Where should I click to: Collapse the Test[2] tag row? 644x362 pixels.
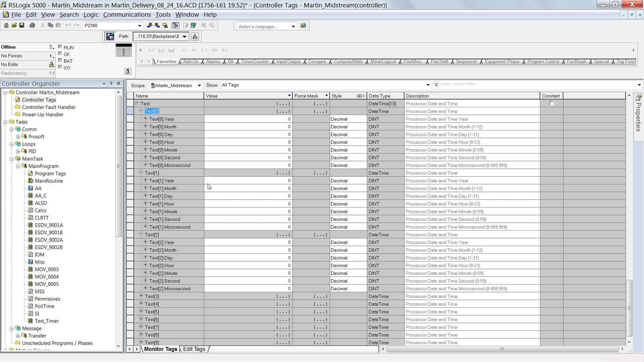pos(141,234)
